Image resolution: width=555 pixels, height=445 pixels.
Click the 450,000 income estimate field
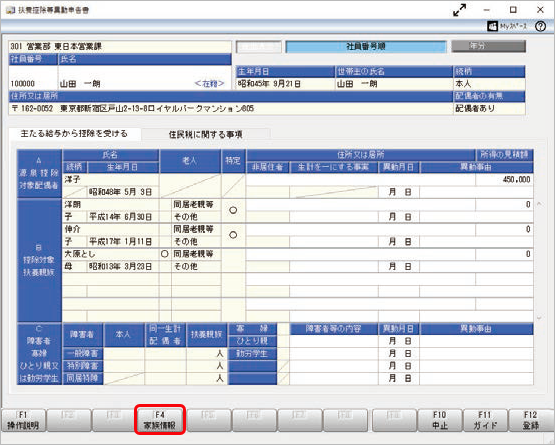[504, 179]
